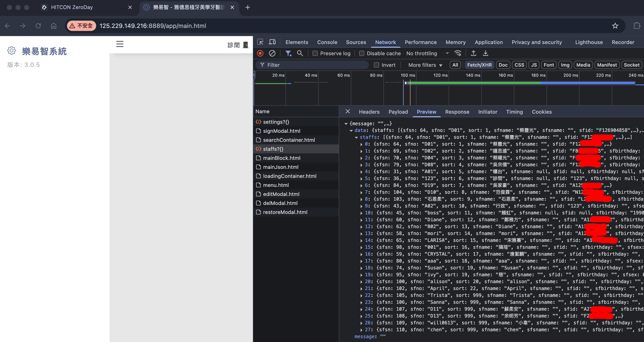The height and width of the screenshot is (342, 644).
Task: Open the hamburger menu in app
Action: (120, 44)
